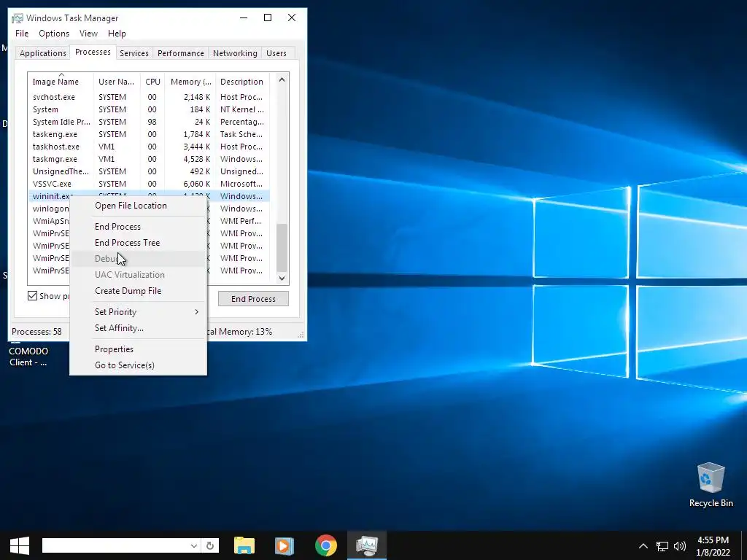Select the taskhost.exe process row

pos(149,147)
